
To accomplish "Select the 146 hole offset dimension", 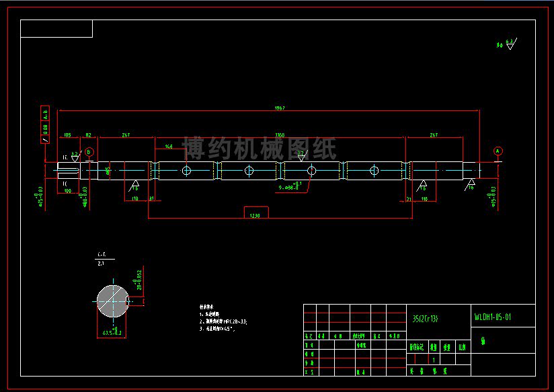I will [x=169, y=147].
